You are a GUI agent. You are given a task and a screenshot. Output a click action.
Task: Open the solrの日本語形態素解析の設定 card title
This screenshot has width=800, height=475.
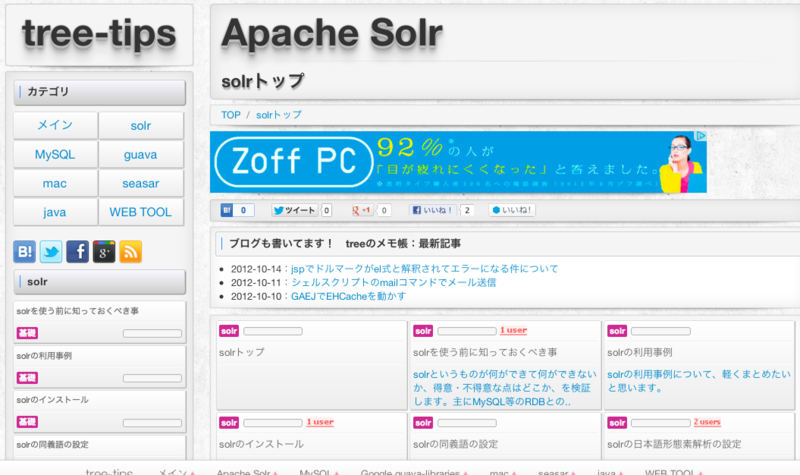pyautogui.click(x=674, y=444)
